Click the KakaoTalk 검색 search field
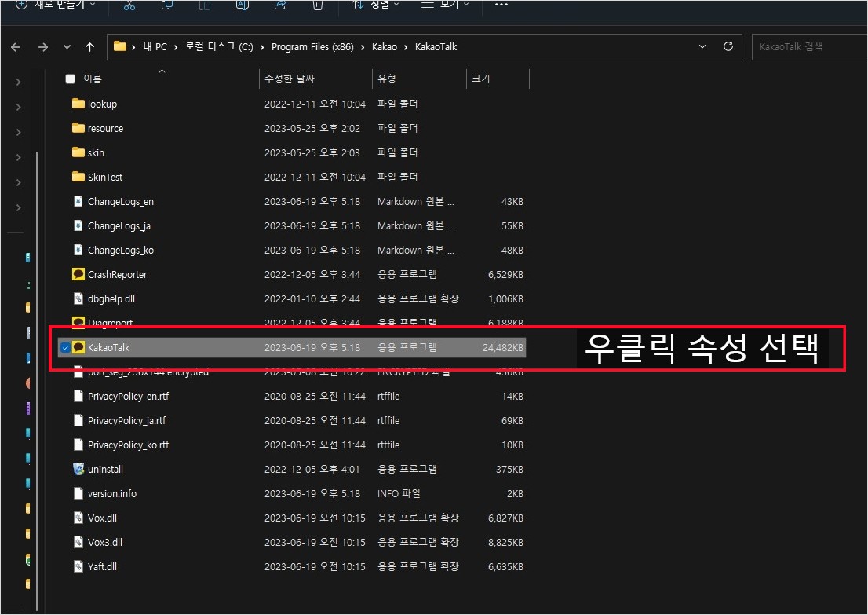This screenshot has height=615, width=868. (809, 46)
